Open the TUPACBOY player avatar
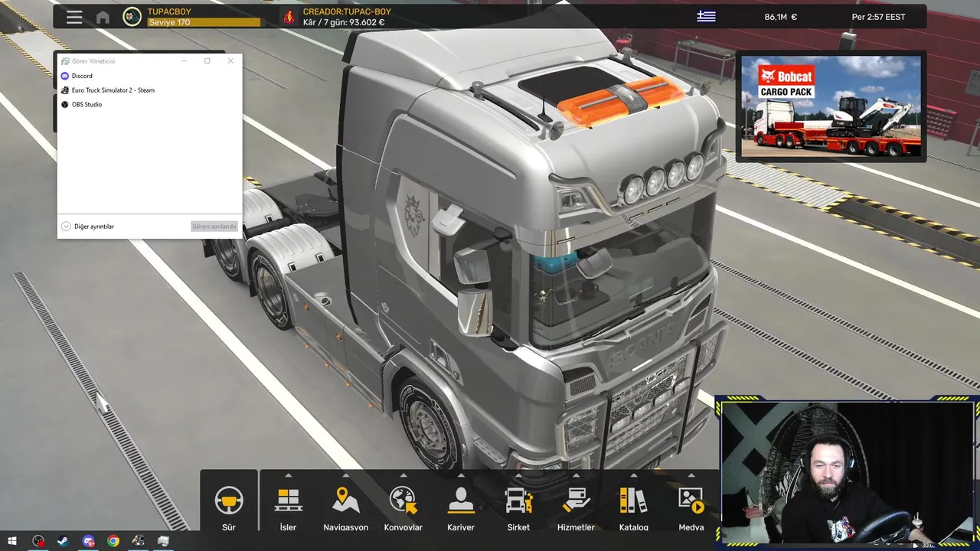980x551 pixels. (132, 17)
